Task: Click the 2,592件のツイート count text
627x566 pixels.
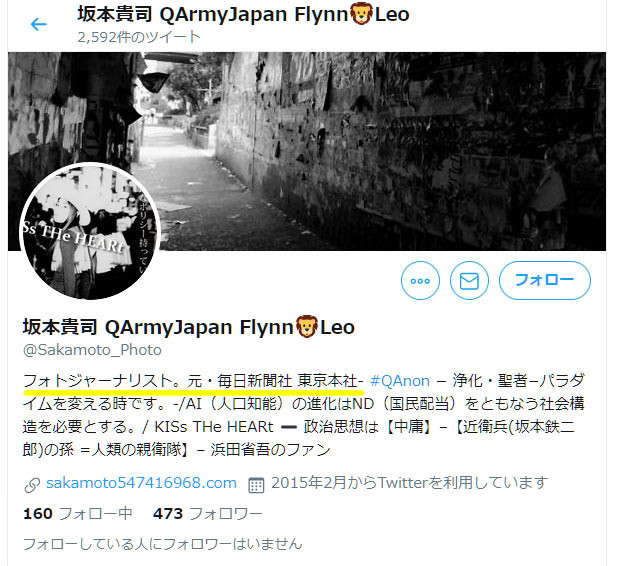Action: [x=139, y=37]
